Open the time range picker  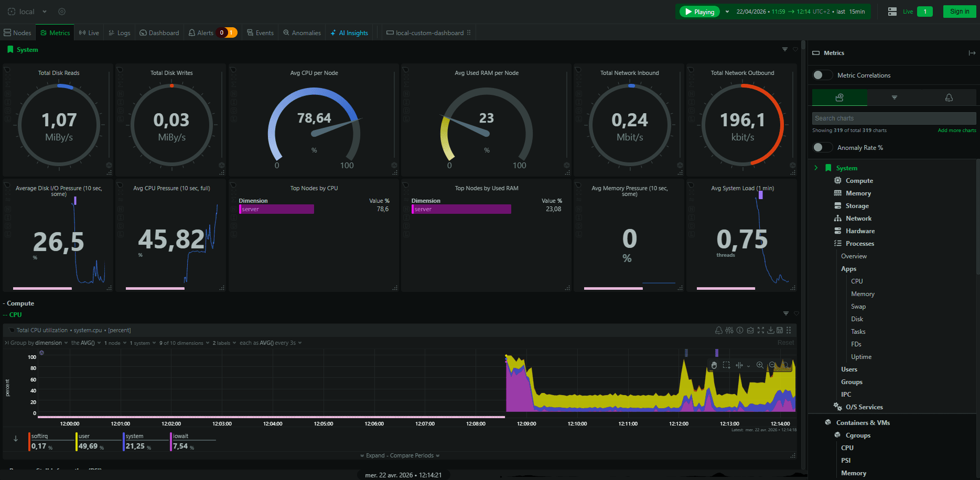pyautogui.click(x=801, y=12)
